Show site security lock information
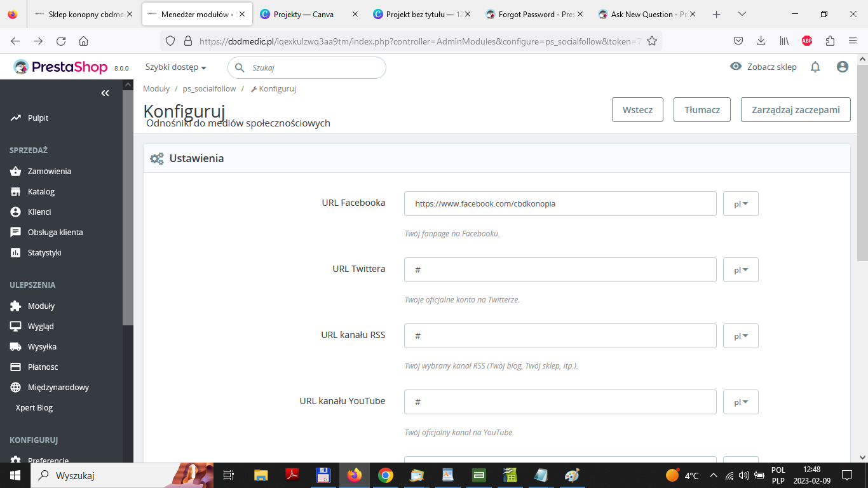This screenshot has width=868, height=488. click(x=187, y=41)
